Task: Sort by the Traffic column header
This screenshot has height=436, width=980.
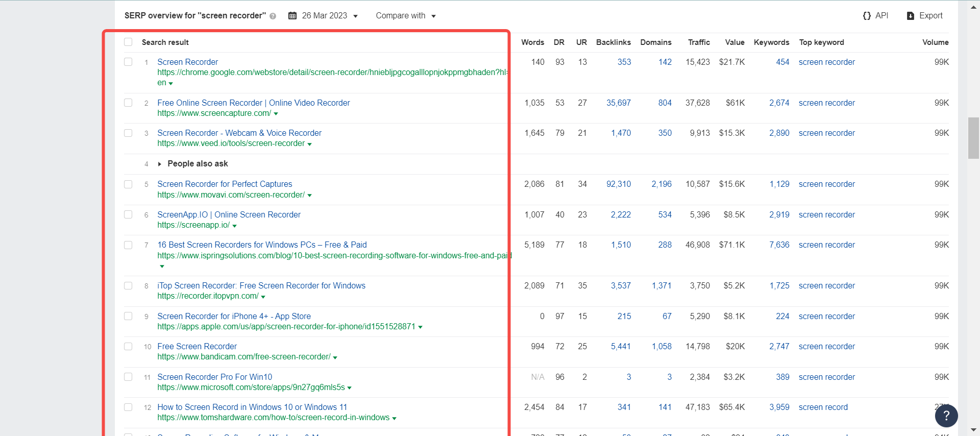Action: click(x=699, y=42)
